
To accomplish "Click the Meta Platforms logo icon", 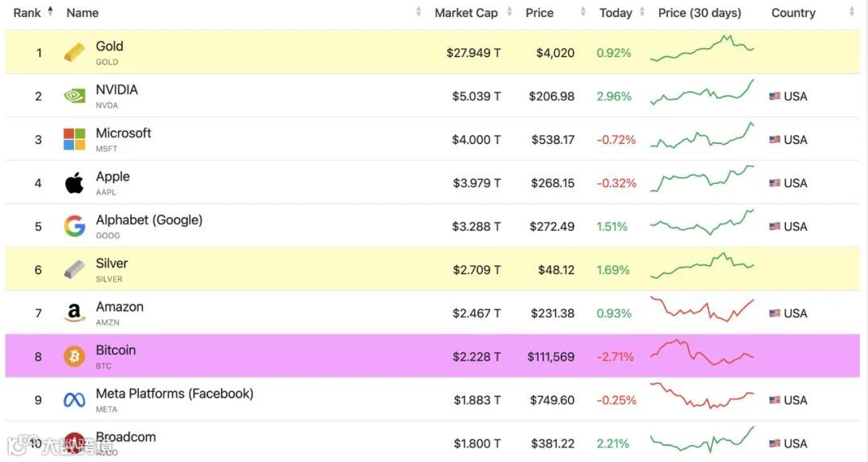I will coord(75,400).
